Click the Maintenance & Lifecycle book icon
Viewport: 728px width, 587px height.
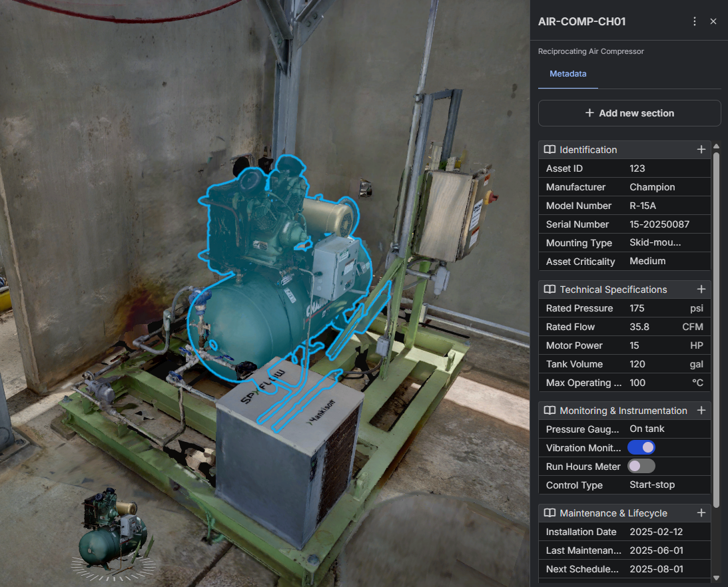tap(549, 513)
